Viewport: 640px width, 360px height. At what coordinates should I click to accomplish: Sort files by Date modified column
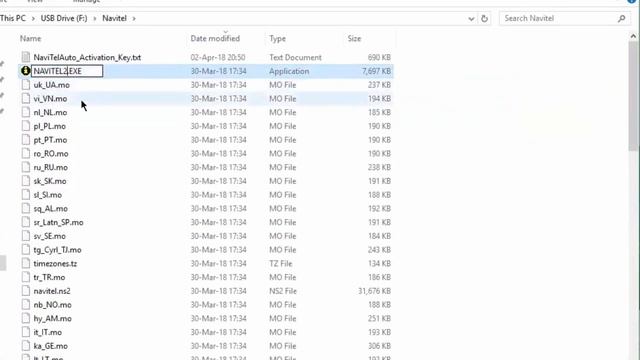click(215, 38)
